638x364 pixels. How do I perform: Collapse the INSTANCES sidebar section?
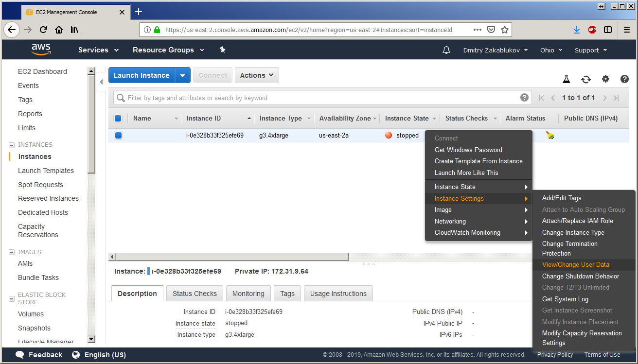coord(12,145)
